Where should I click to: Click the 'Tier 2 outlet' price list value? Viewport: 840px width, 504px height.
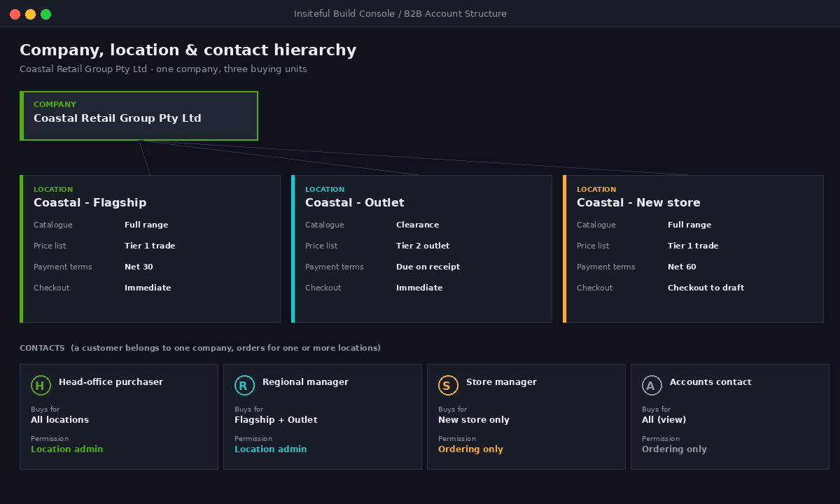[x=423, y=246]
